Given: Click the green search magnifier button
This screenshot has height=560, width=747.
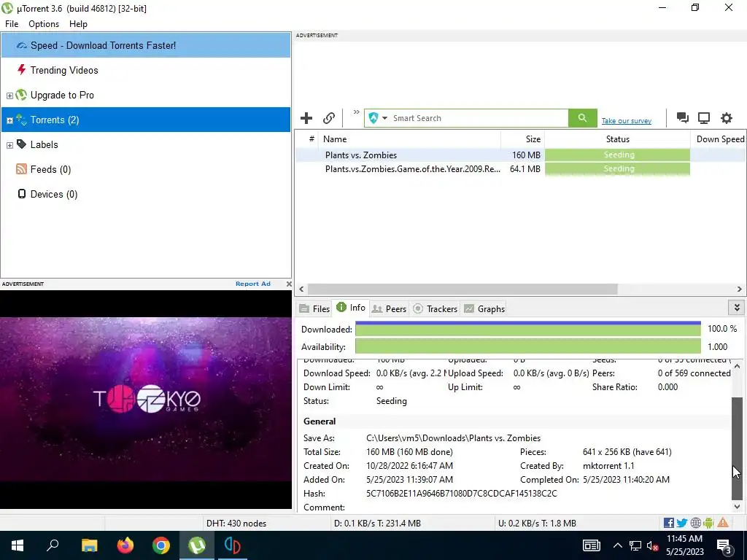Looking at the screenshot, I should coord(582,118).
